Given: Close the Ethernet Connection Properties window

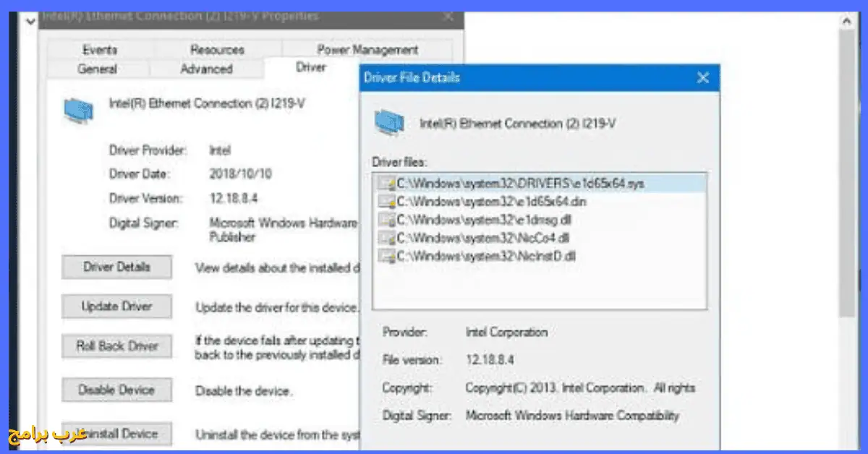Looking at the screenshot, I should pyautogui.click(x=448, y=16).
